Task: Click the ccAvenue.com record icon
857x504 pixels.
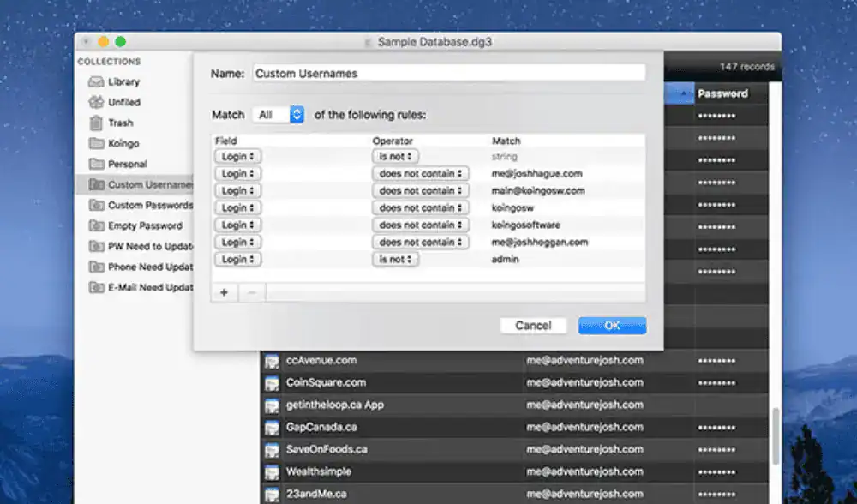Action: (273, 362)
